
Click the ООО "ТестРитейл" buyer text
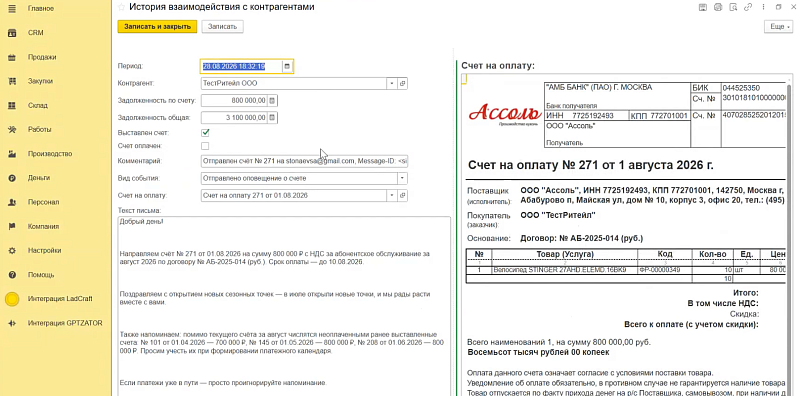tap(557, 215)
